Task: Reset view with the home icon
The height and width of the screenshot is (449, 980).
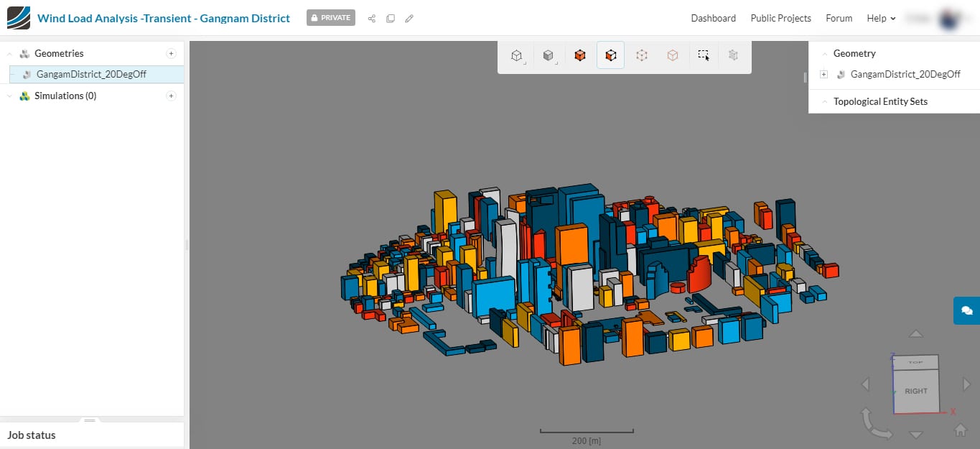Action: (960, 430)
